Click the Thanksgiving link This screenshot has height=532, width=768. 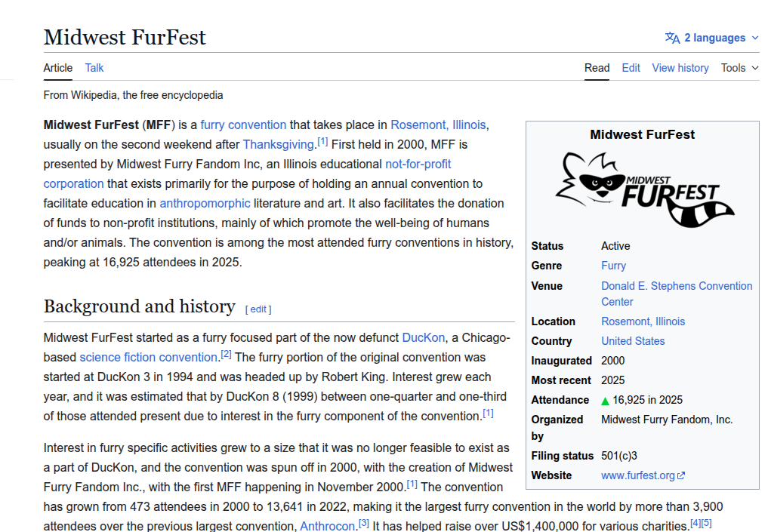[277, 144]
